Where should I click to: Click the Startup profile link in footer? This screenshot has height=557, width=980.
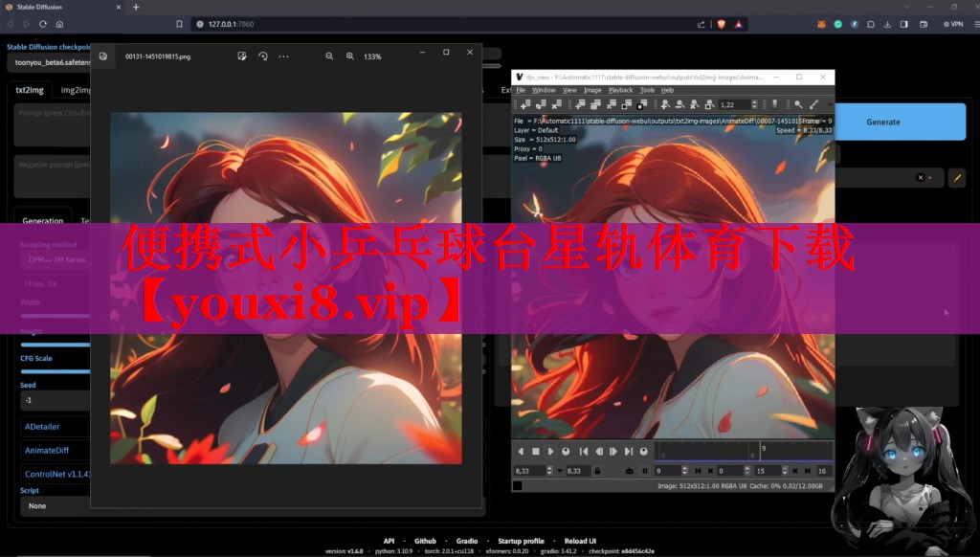coord(521,541)
